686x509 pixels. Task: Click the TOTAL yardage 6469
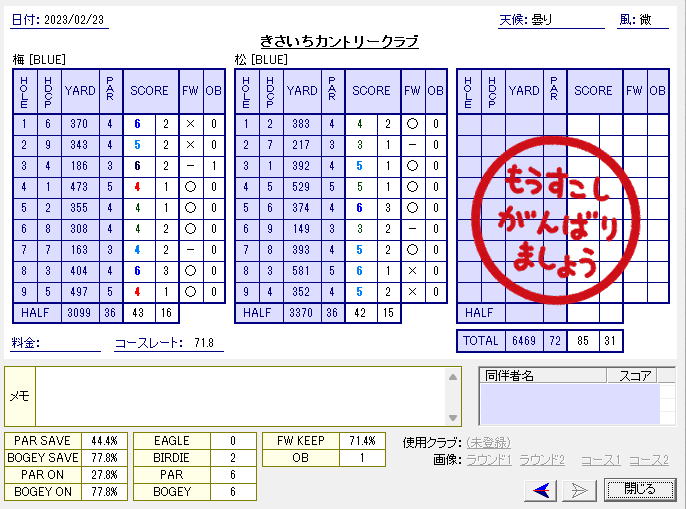[524, 341]
